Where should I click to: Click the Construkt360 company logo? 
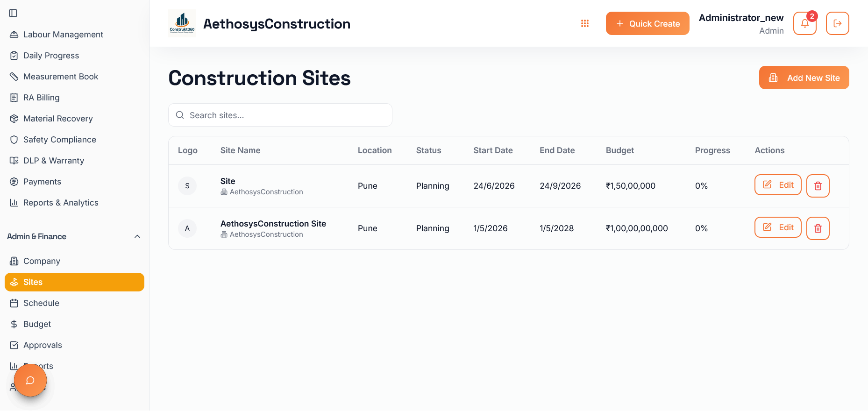[x=182, y=23]
